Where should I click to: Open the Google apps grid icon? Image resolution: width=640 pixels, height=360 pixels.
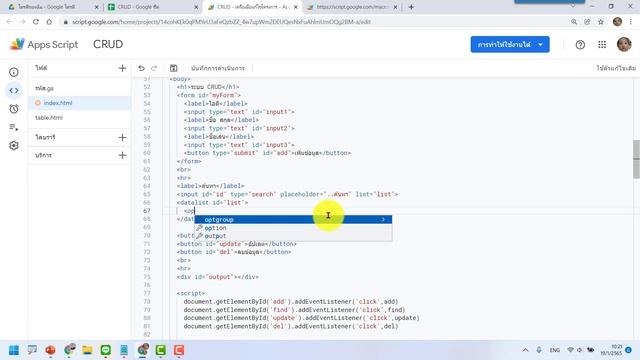tap(602, 45)
